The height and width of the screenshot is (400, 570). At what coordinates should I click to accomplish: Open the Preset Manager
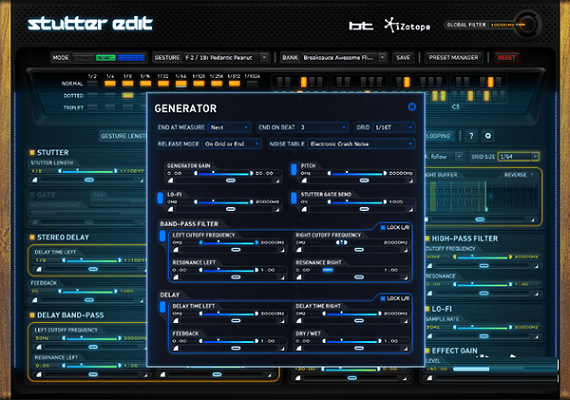point(453,57)
